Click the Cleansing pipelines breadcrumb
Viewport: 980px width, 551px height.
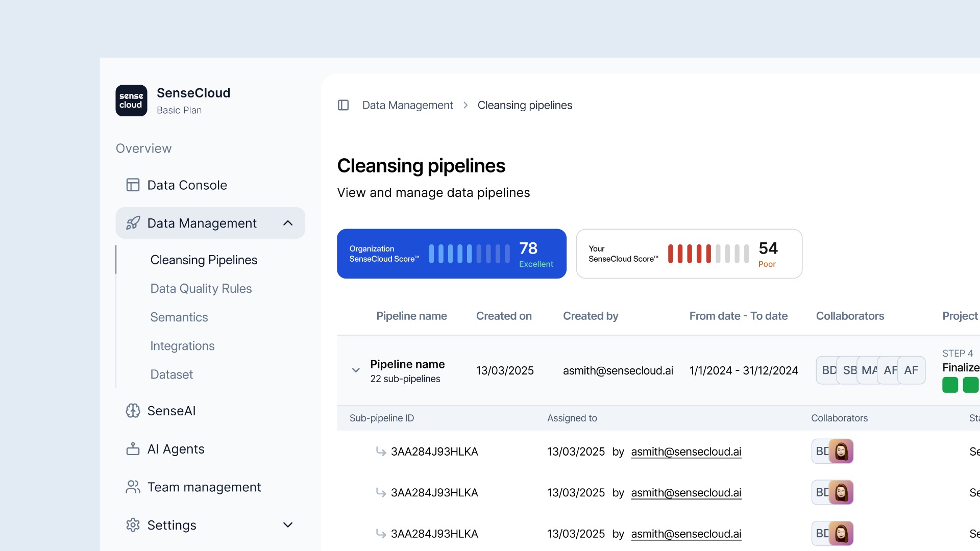[525, 105]
